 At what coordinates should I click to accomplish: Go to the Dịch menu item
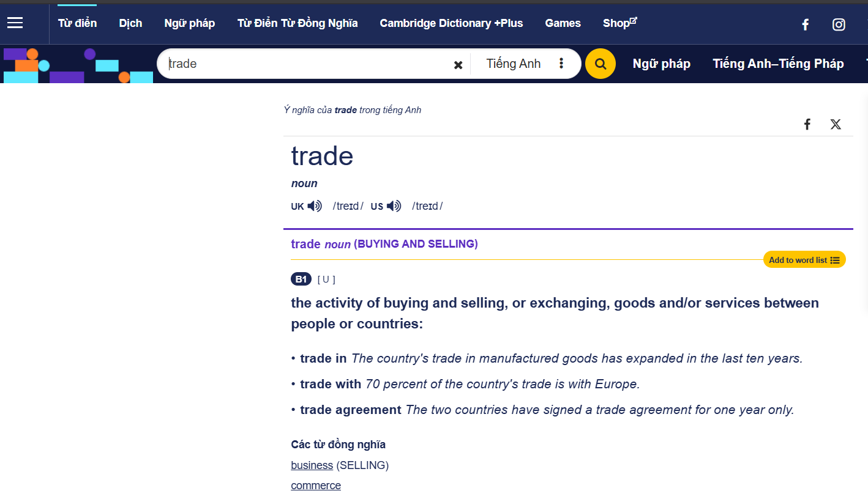pyautogui.click(x=130, y=23)
